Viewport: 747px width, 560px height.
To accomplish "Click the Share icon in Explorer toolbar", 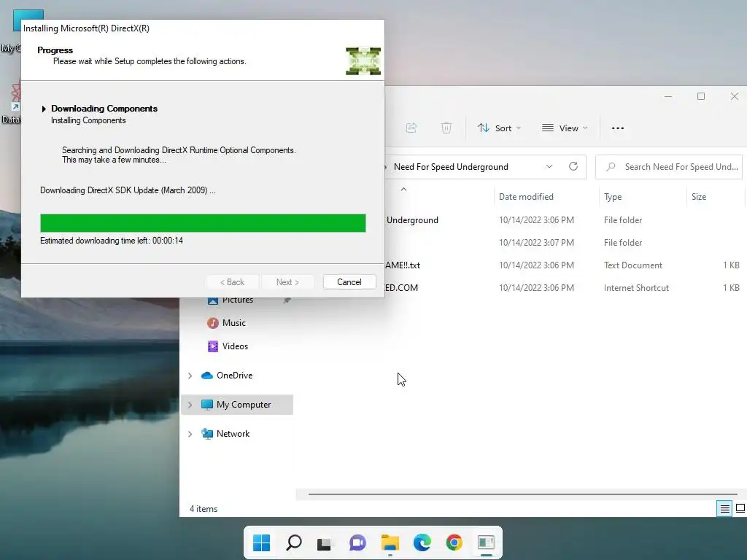I will coord(411,128).
